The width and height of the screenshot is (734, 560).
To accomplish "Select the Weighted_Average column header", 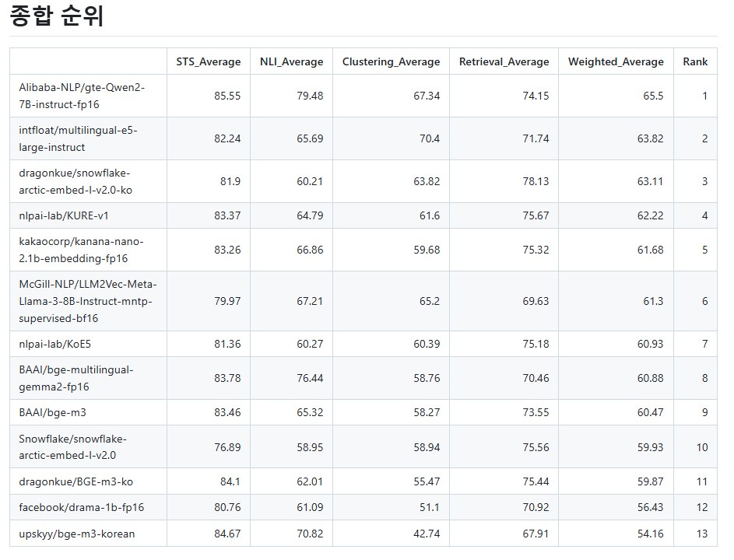I will click(616, 61).
